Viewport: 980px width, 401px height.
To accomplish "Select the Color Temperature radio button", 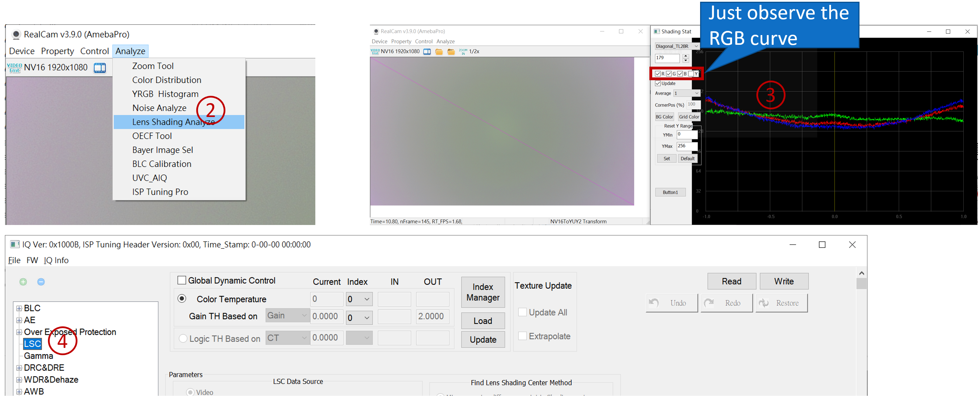I will click(182, 299).
